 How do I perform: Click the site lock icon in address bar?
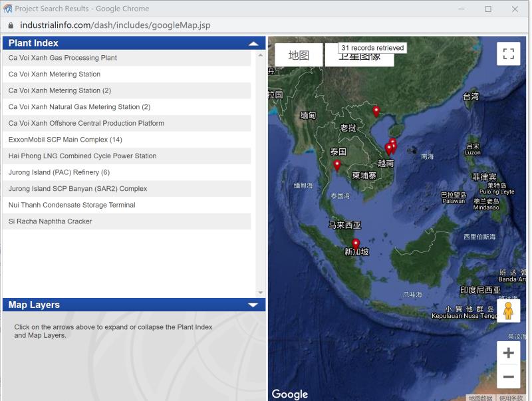coord(11,25)
